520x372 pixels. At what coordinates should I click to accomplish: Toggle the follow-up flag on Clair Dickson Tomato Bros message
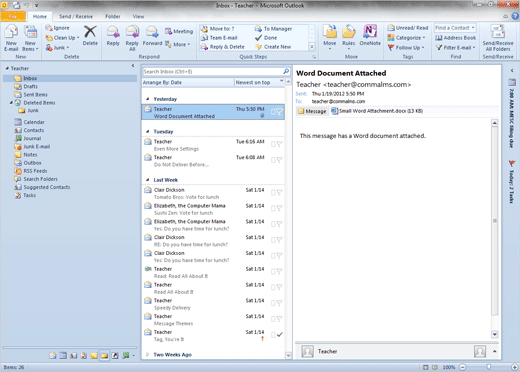point(279,192)
